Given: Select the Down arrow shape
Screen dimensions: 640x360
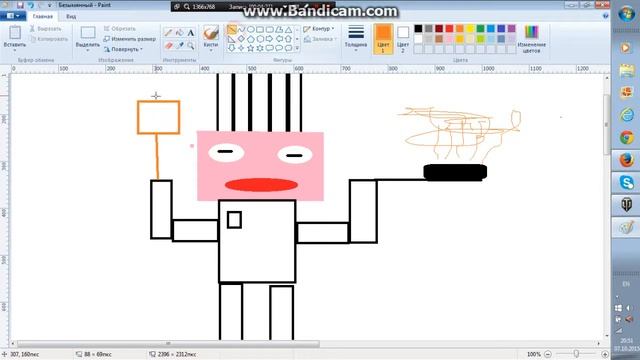Looking at the screenshot, I should pos(232,48).
